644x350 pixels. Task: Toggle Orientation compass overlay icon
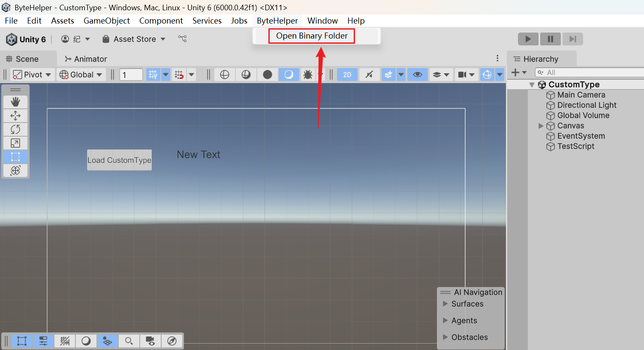click(x=172, y=341)
